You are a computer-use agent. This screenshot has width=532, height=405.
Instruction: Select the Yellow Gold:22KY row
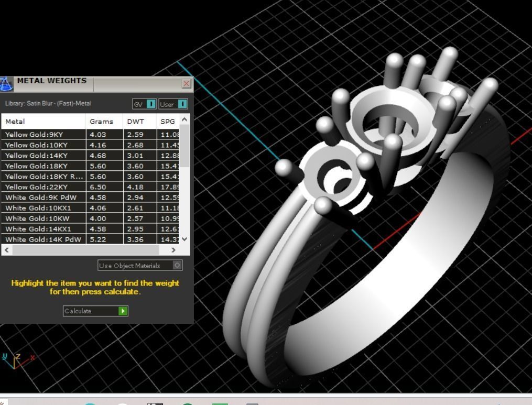click(90, 187)
